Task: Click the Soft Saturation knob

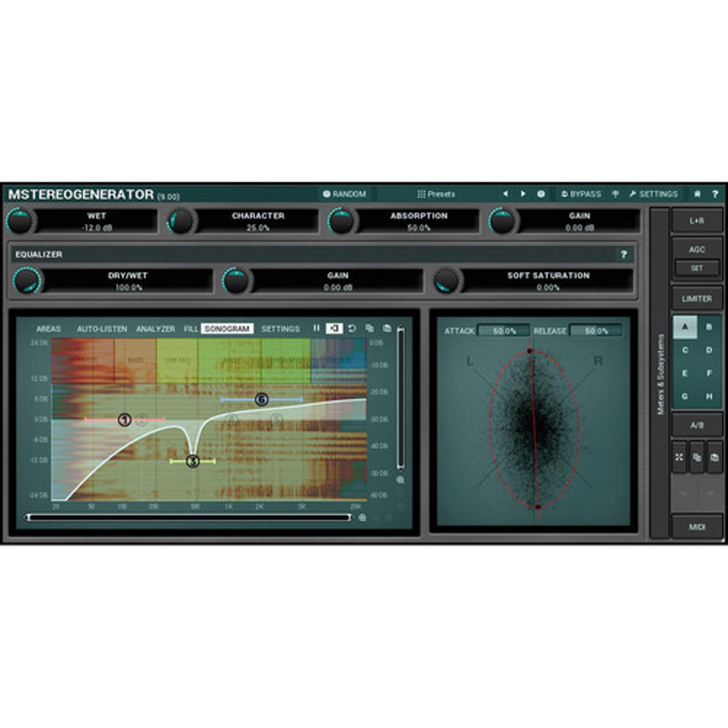Action: 447,281
